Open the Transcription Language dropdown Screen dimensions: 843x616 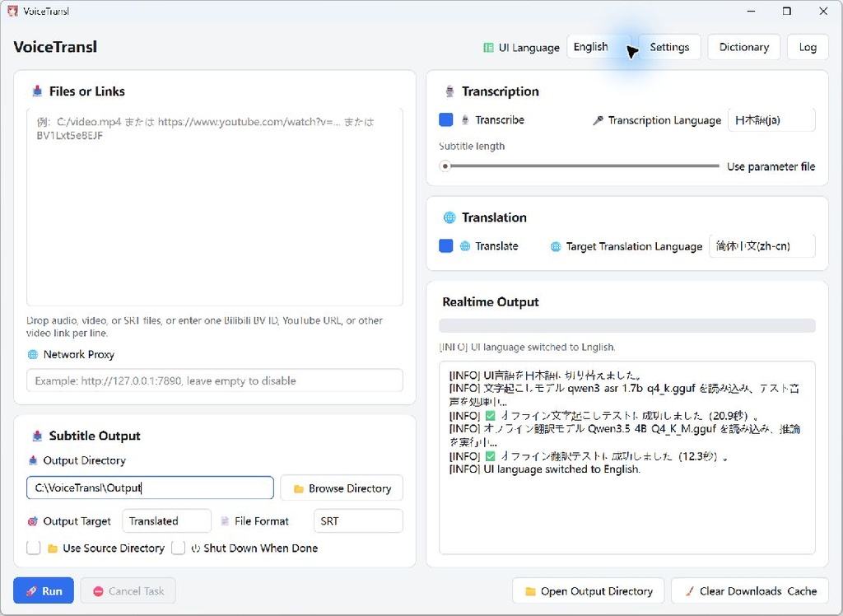(x=771, y=120)
